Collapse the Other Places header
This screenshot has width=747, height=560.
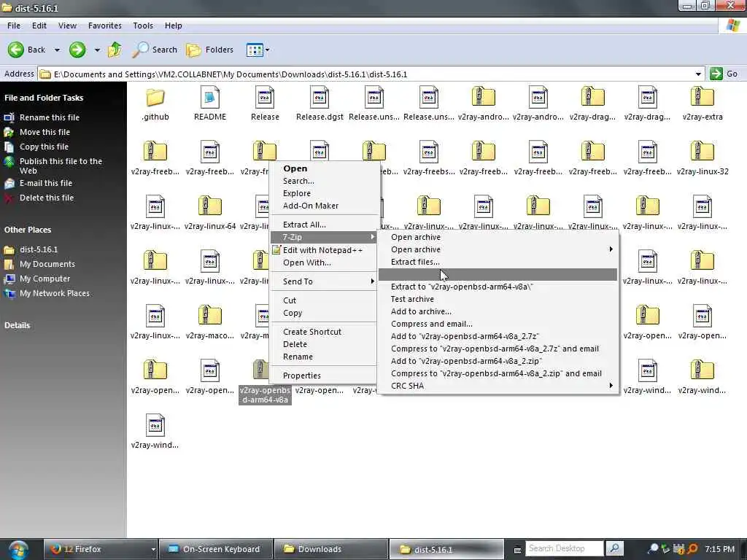[x=28, y=230]
